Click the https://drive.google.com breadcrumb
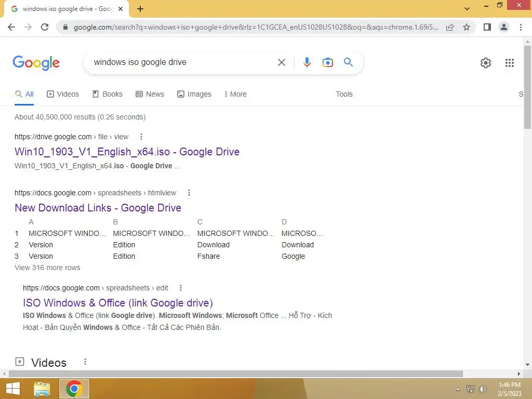The width and height of the screenshot is (532, 399). coord(53,137)
